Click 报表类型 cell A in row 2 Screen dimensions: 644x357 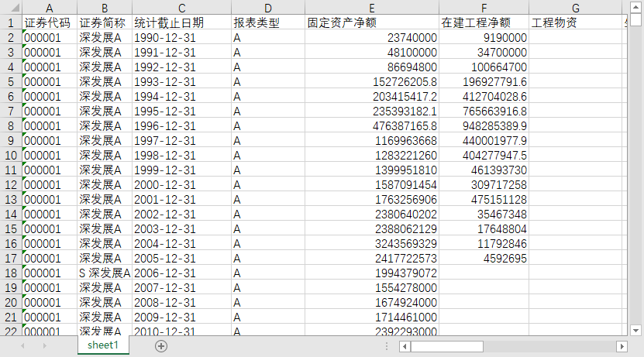tap(268, 37)
